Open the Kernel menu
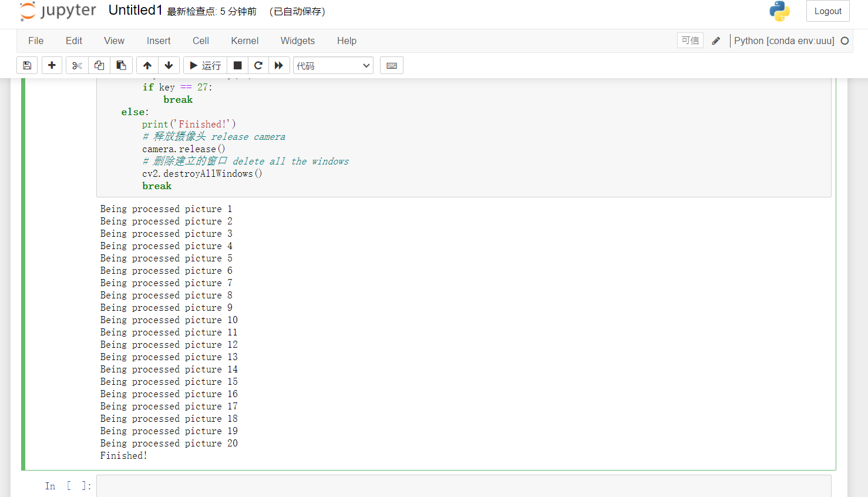 tap(244, 41)
